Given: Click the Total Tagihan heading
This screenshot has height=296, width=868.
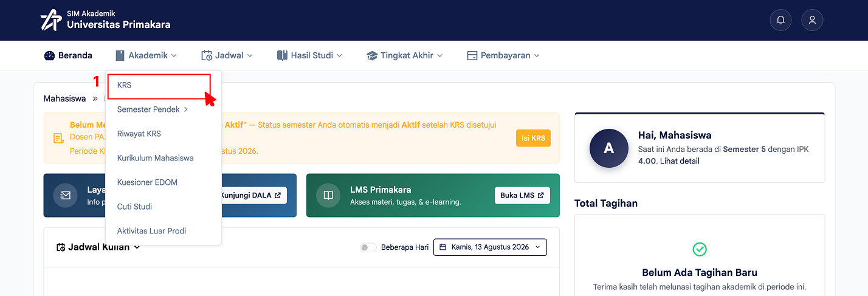Looking at the screenshot, I should (606, 203).
